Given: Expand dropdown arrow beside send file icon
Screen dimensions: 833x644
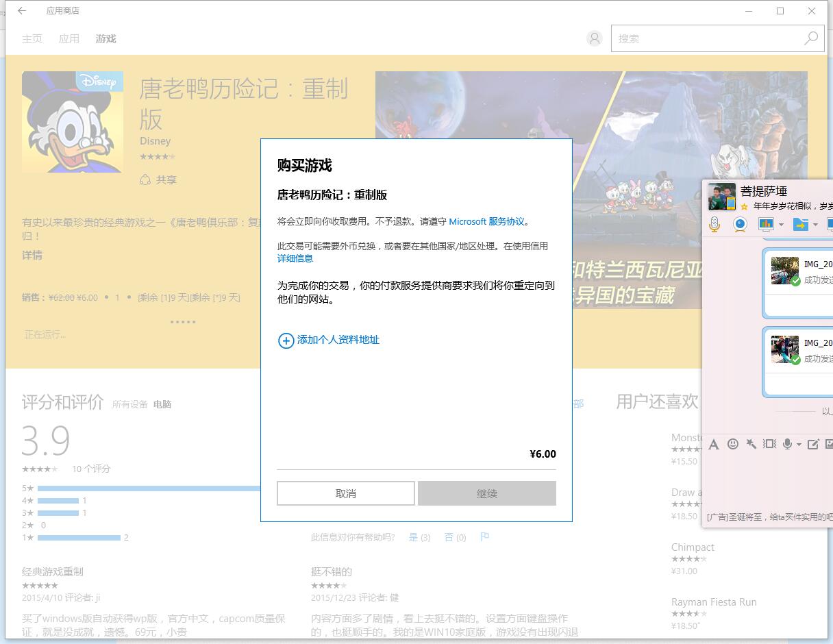Looking at the screenshot, I should pyautogui.click(x=815, y=225).
